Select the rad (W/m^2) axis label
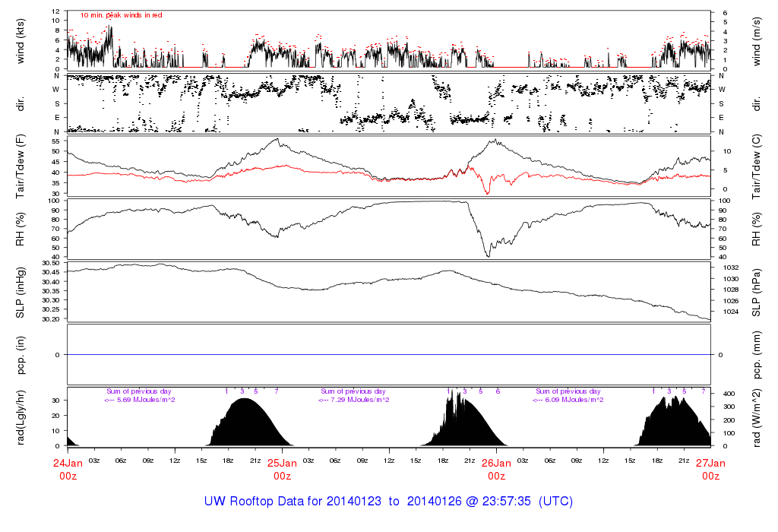The image size is (778, 532). (757, 417)
